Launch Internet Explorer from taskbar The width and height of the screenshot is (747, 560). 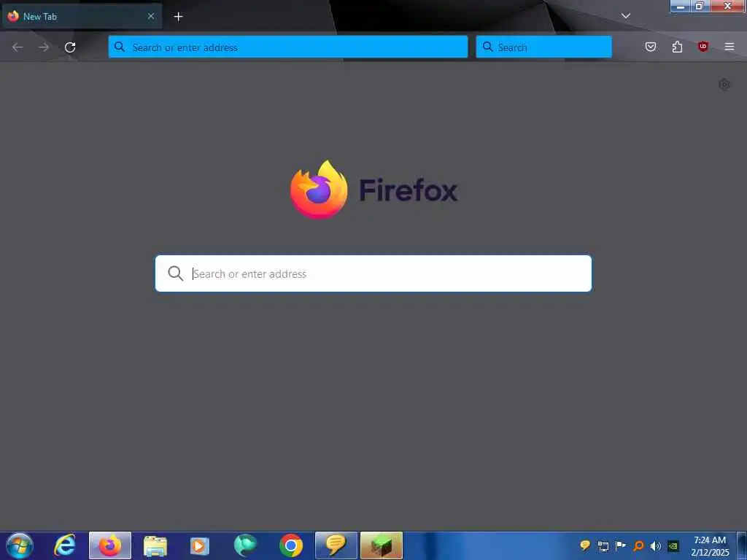tap(64, 545)
